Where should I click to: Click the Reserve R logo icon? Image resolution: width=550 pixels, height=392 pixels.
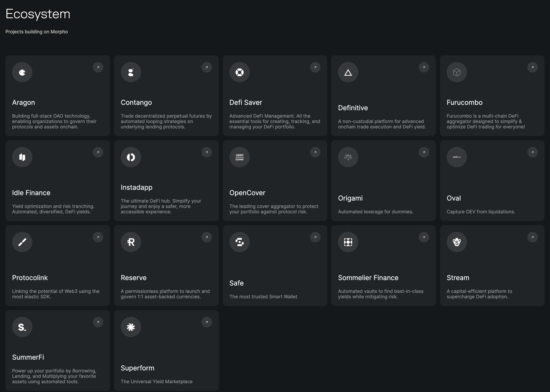[x=131, y=242]
